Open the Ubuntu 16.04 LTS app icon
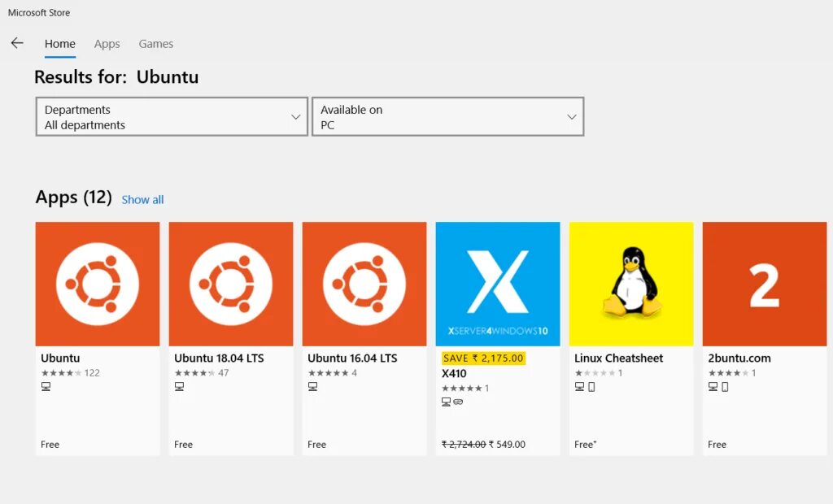The image size is (833, 504). pos(364,284)
